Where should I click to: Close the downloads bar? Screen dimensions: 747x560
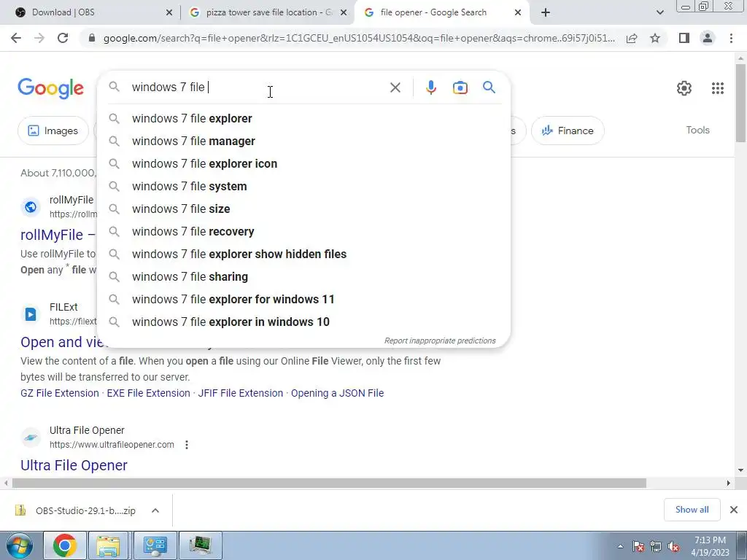click(734, 510)
